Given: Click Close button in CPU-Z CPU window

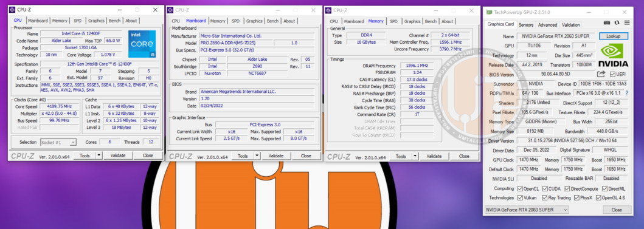Looking at the screenshot, I should 148,156.
